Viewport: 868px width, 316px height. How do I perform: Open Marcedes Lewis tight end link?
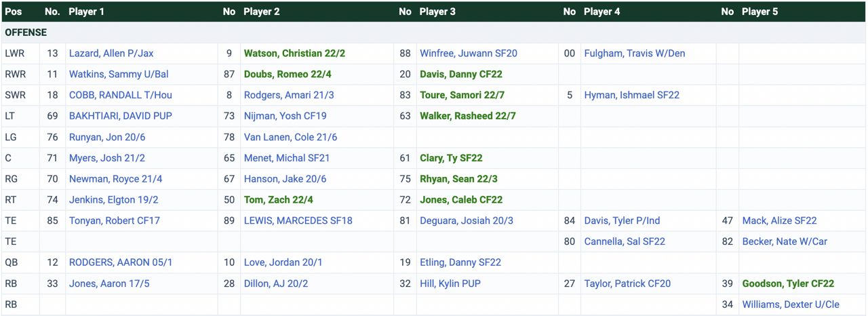pyautogui.click(x=298, y=220)
